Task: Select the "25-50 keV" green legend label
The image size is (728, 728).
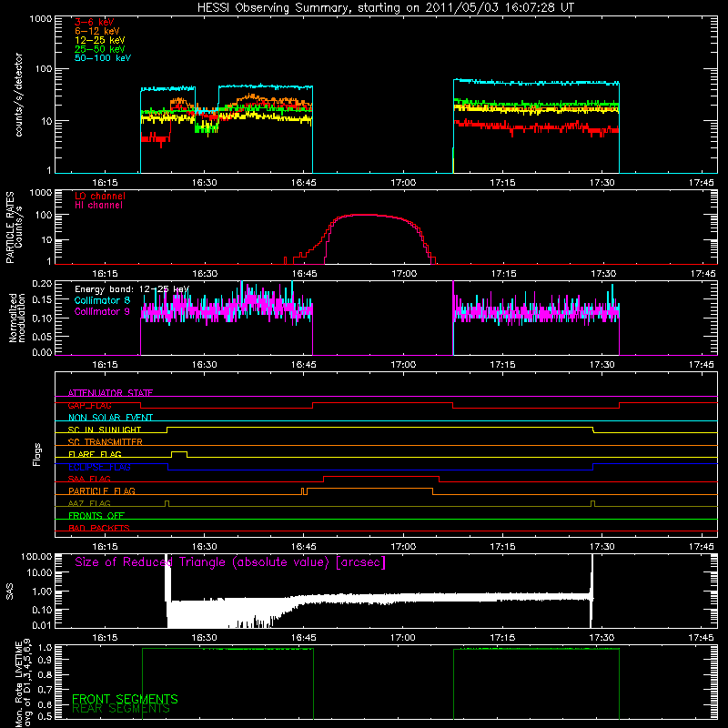Action: point(99,49)
